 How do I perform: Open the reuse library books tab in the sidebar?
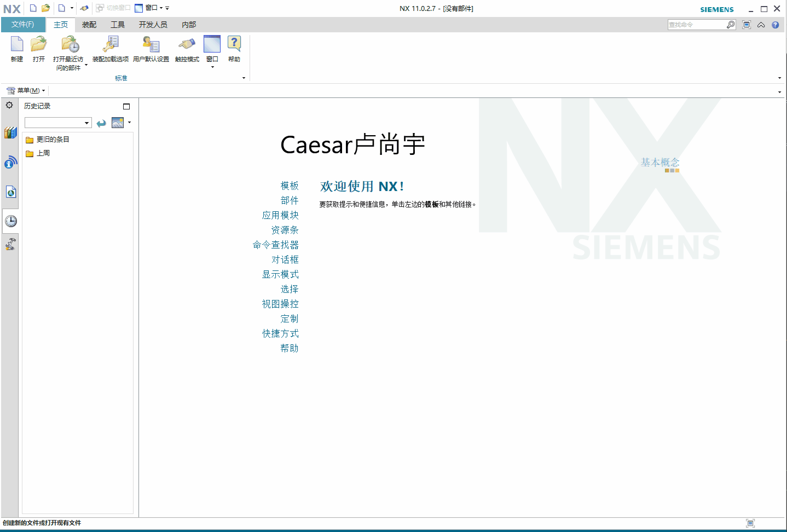click(x=10, y=132)
